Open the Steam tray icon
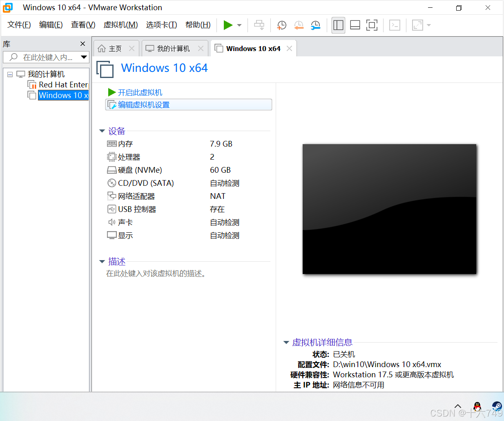The height and width of the screenshot is (421, 504). [x=497, y=406]
